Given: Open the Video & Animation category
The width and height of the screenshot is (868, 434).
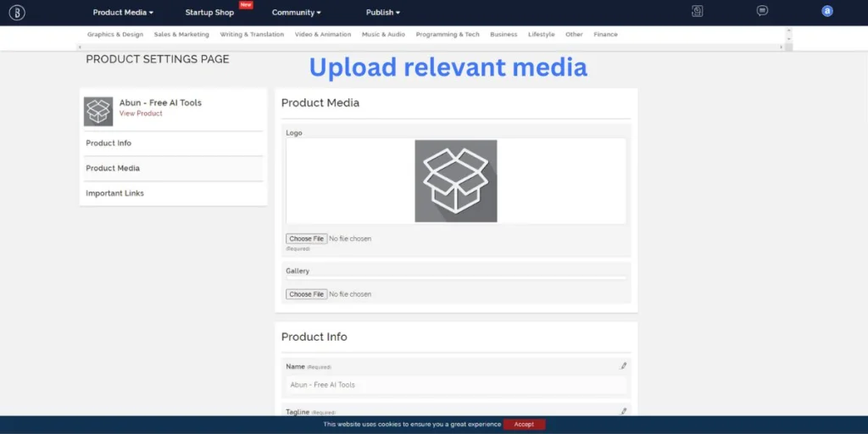Looking at the screenshot, I should 323,34.
